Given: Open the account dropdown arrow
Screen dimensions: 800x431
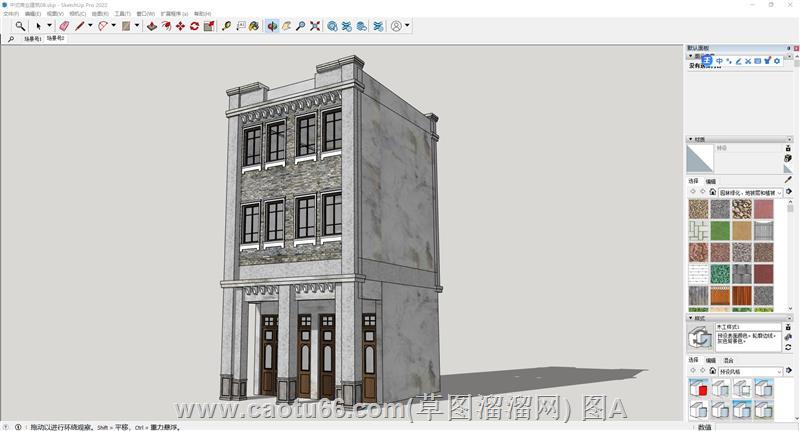Looking at the screenshot, I should pos(407,26).
